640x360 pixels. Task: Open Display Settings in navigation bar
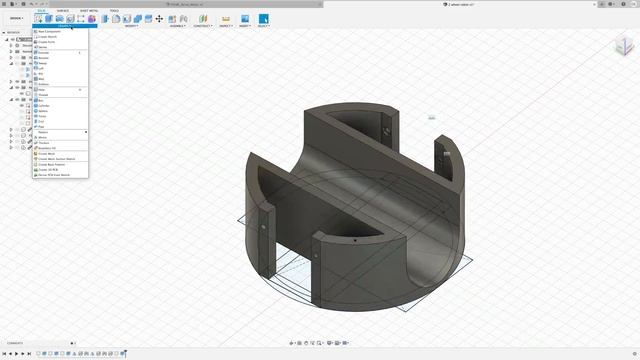tap(330, 343)
